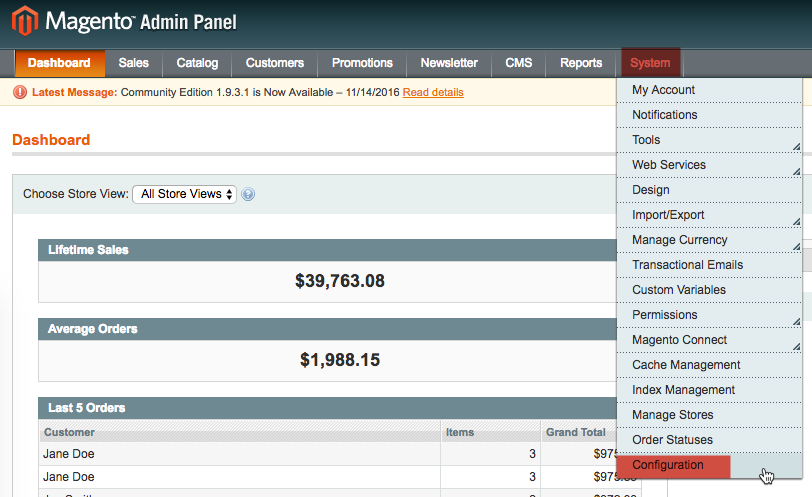Click the first Jane Doe order row
Image resolution: width=812 pixels, height=497 pixels.
click(240, 454)
